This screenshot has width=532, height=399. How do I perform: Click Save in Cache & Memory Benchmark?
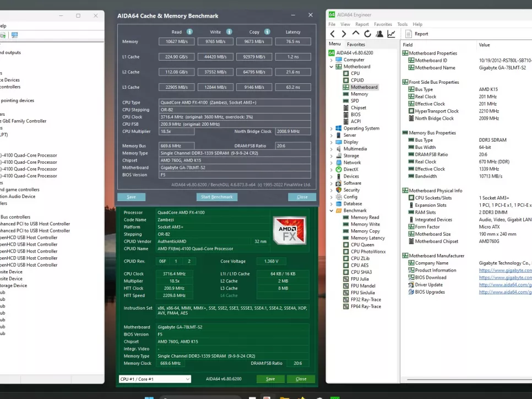point(131,197)
